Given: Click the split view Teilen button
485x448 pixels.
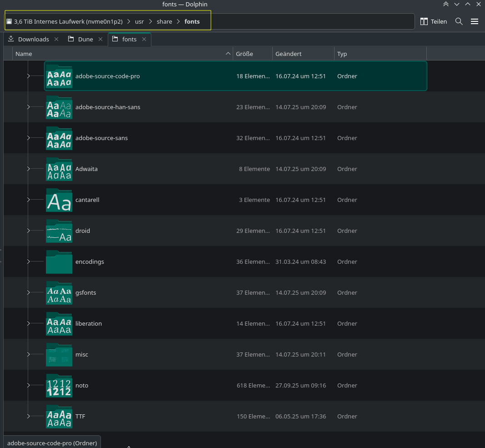Looking at the screenshot, I should pos(434,21).
